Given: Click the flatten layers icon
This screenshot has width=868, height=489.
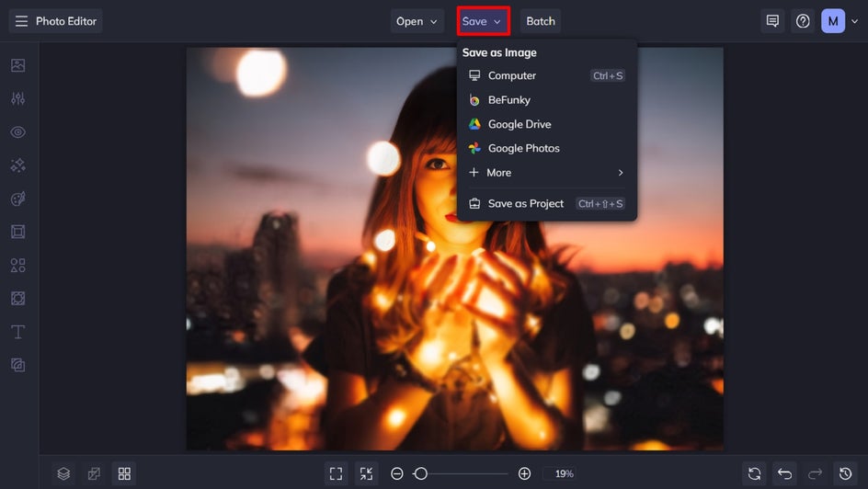Looking at the screenshot, I should point(94,473).
